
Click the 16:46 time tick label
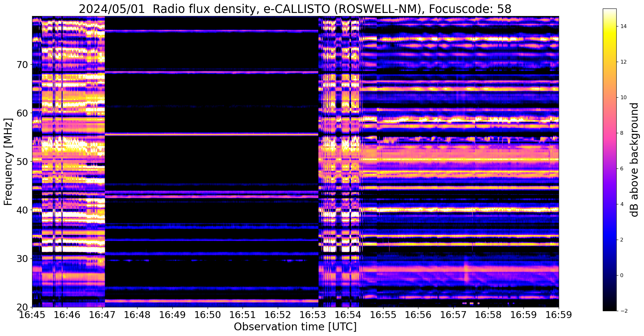pyautogui.click(x=67, y=315)
